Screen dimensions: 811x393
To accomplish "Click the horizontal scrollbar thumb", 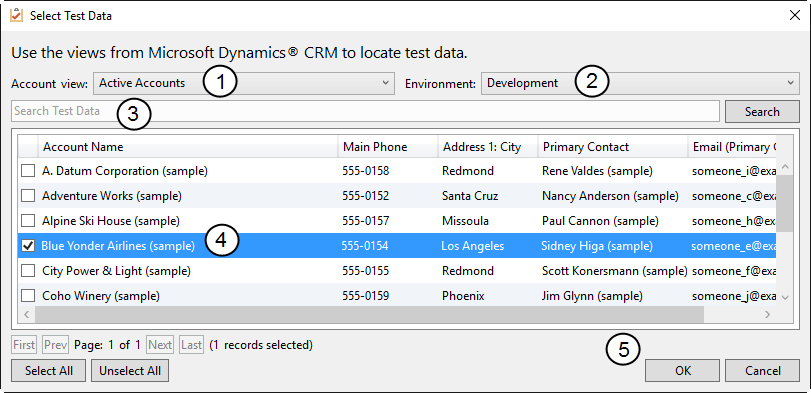I will 369,314.
